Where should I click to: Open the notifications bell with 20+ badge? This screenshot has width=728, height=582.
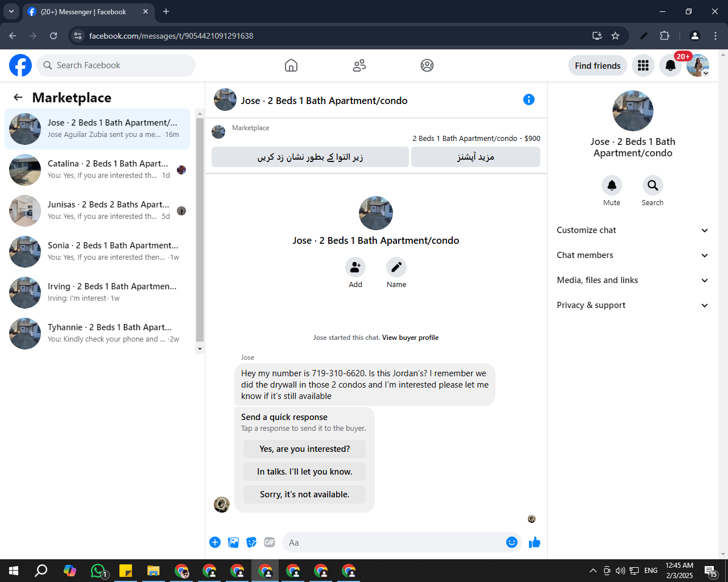click(671, 65)
